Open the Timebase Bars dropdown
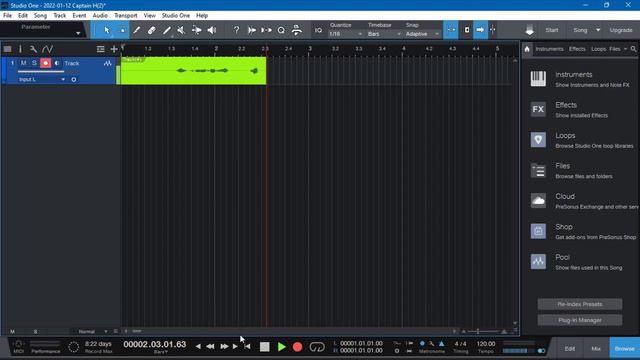 tap(384, 34)
